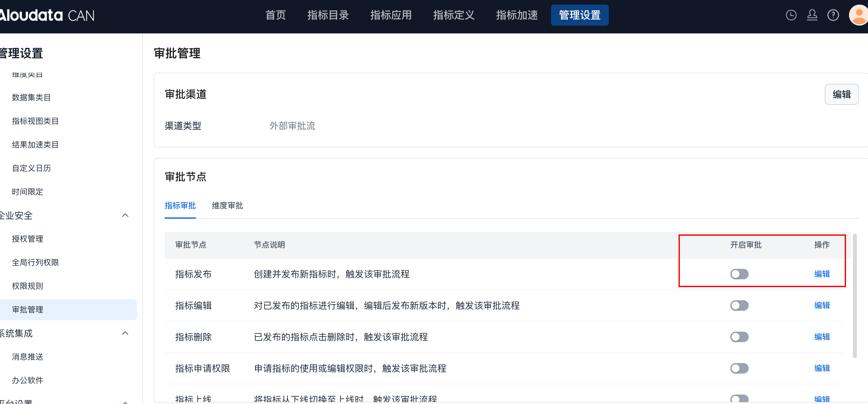
Task: Click the orange user avatar
Action: pyautogui.click(x=858, y=15)
